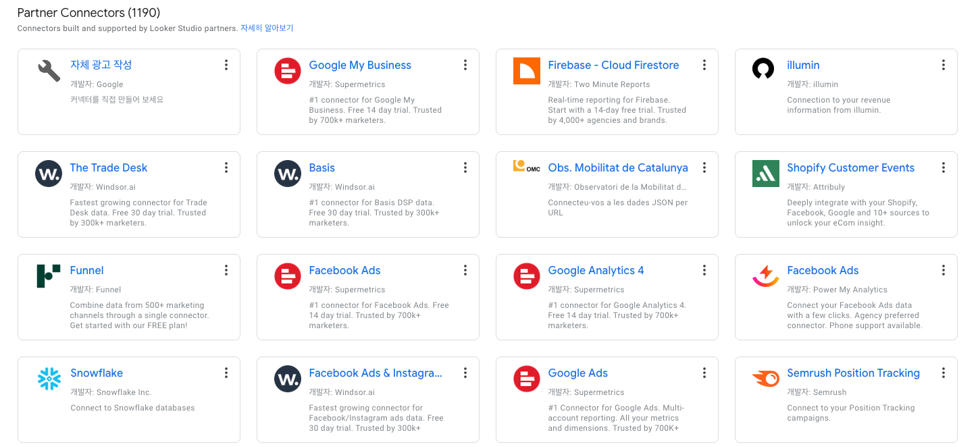
Task: Click the Funnel connector logo
Action: click(x=49, y=276)
